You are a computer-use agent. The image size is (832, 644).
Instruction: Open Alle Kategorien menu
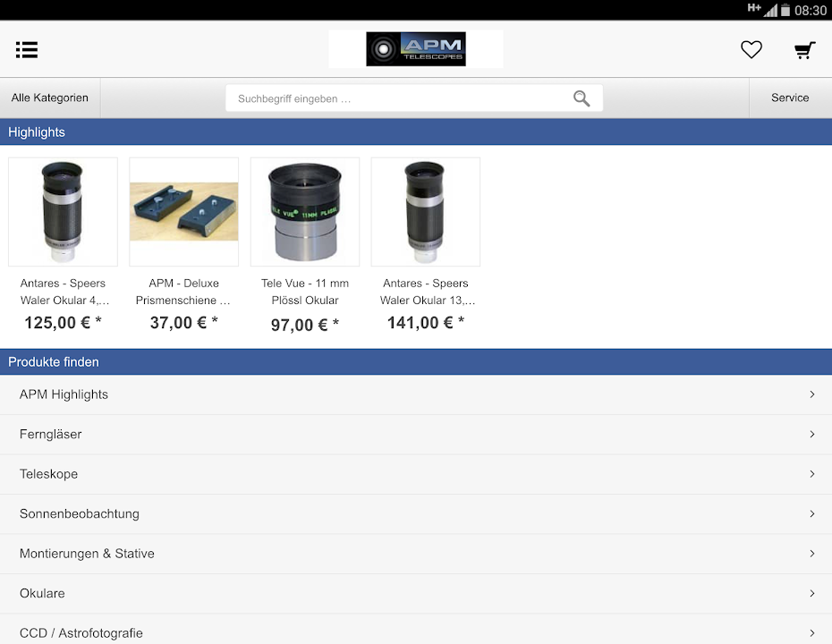[50, 98]
